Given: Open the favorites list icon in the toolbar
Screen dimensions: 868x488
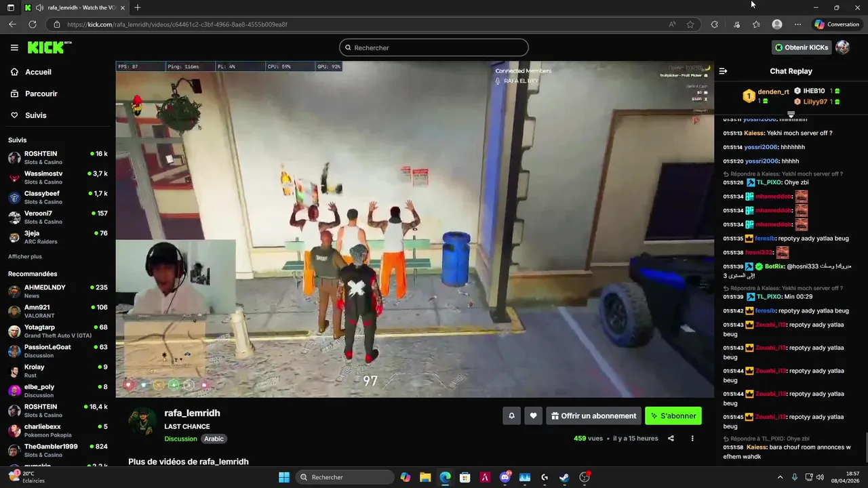Looking at the screenshot, I should (756, 24).
